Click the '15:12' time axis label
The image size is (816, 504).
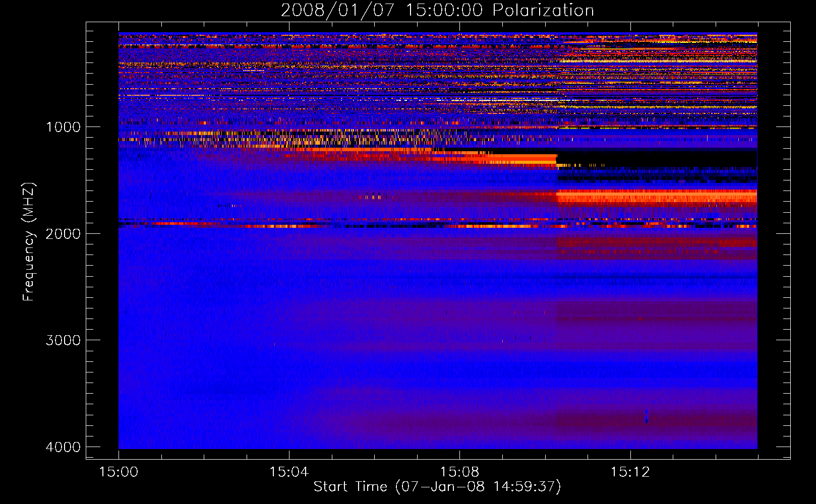pyautogui.click(x=630, y=472)
